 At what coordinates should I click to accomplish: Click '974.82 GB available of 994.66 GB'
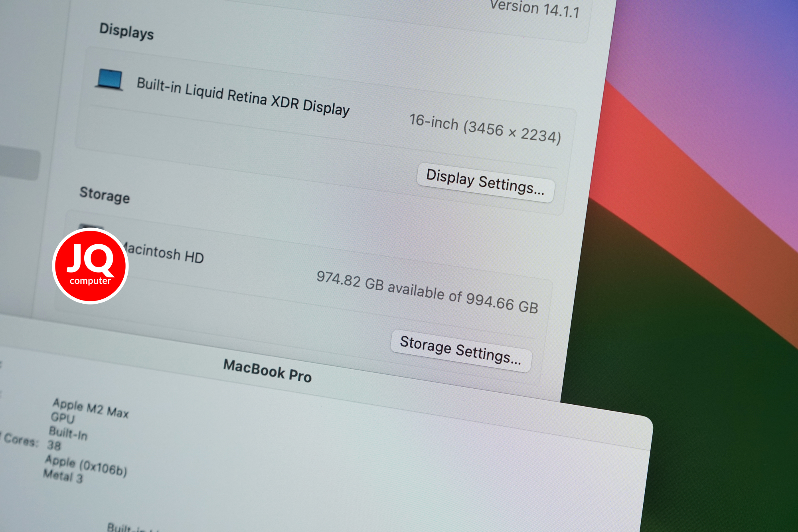tap(427, 292)
